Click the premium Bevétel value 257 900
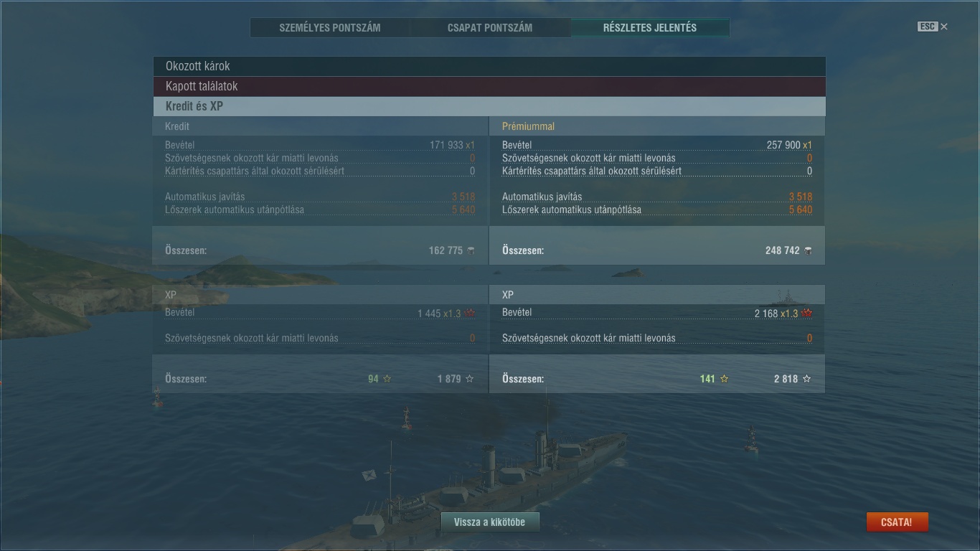980x551 pixels. [783, 145]
